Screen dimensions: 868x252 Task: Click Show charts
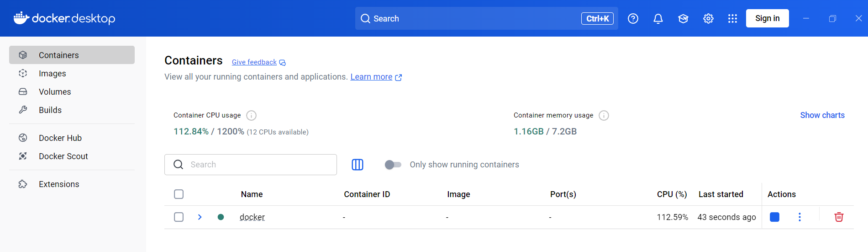click(822, 115)
